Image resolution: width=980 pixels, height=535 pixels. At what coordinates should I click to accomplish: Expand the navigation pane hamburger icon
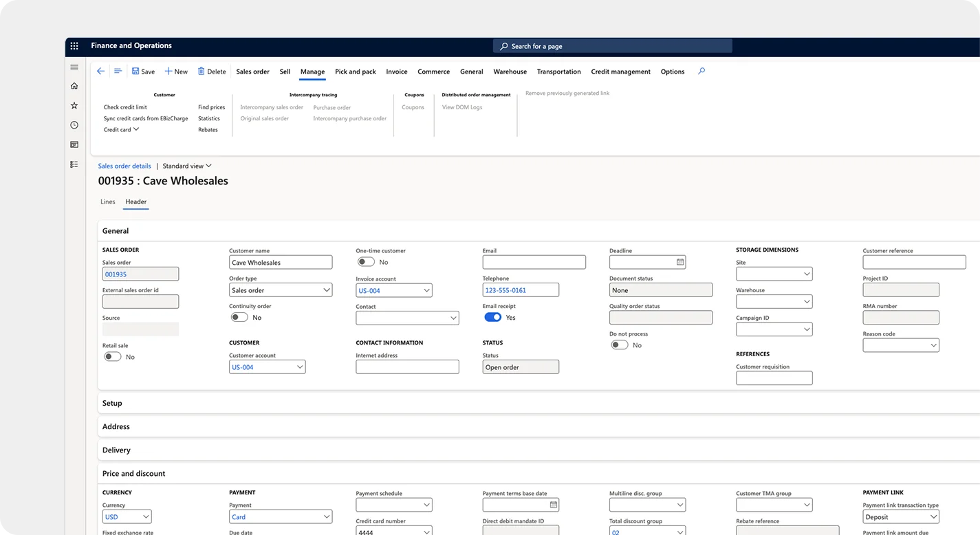point(74,67)
